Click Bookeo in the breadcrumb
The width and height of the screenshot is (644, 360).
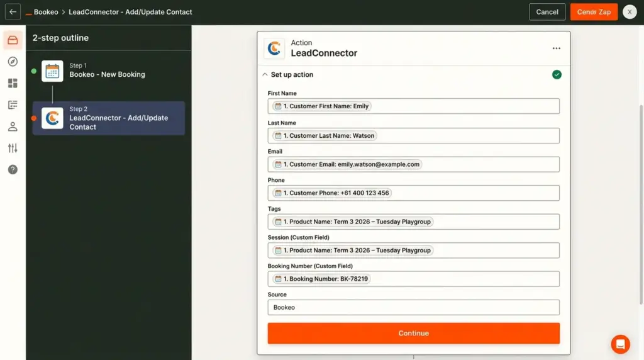click(46, 12)
